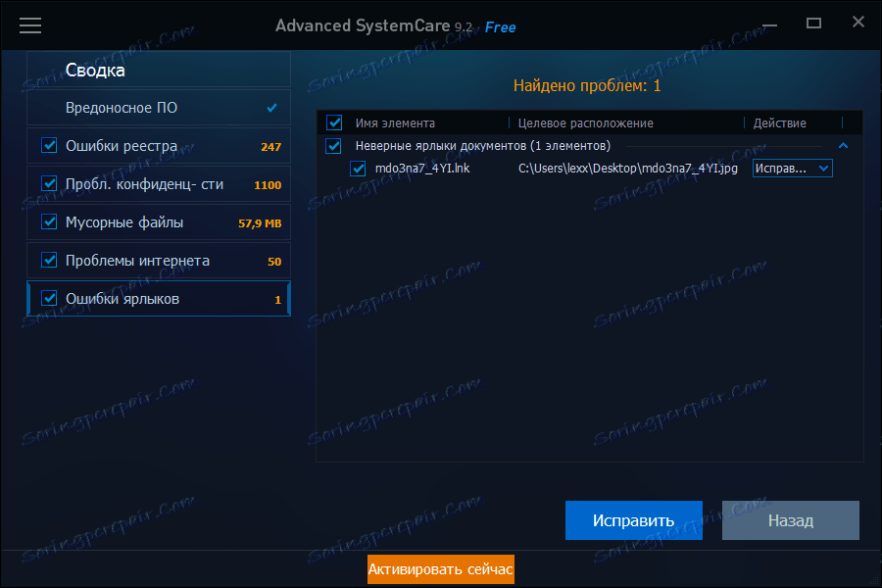Disable the Мусорные файлы checkbox
This screenshot has width=882, height=588.
click(x=50, y=222)
